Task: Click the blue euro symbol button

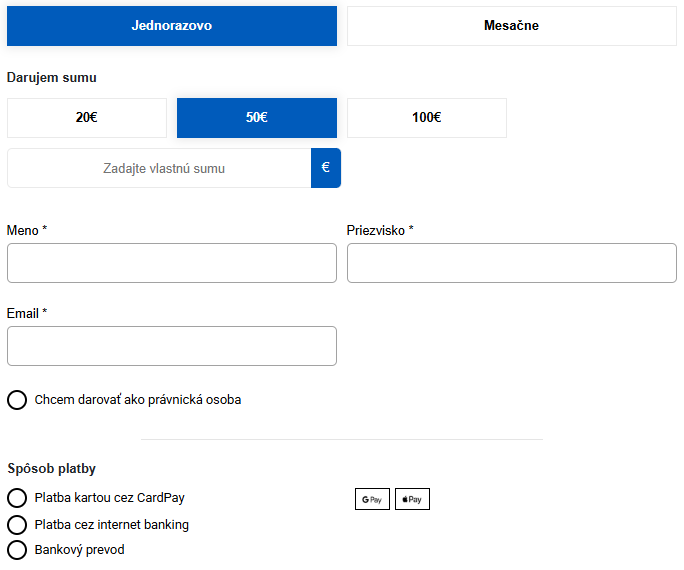Action: point(325,168)
